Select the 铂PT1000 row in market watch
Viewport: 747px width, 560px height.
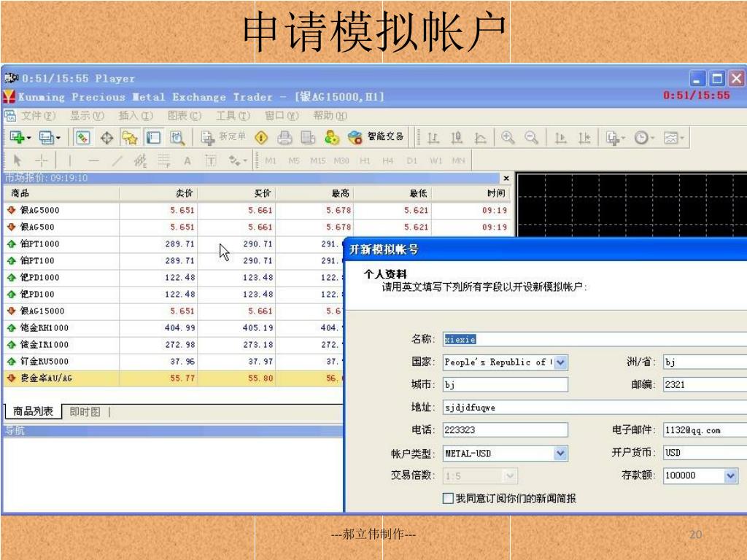click(x=174, y=244)
